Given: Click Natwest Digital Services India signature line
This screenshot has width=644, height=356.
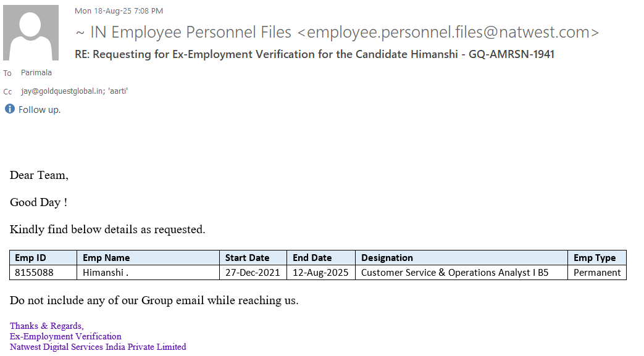Looking at the screenshot, I should point(98,347).
